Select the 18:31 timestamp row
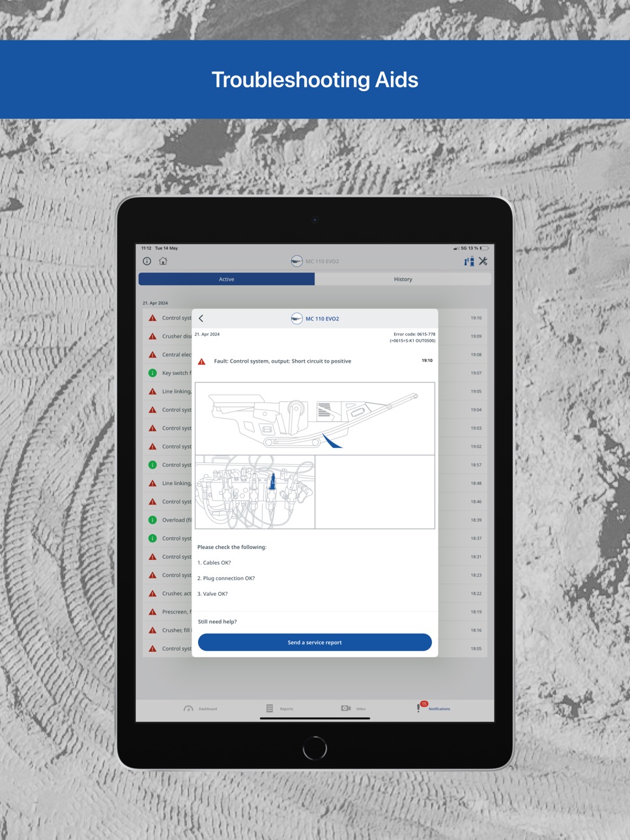 (x=315, y=557)
